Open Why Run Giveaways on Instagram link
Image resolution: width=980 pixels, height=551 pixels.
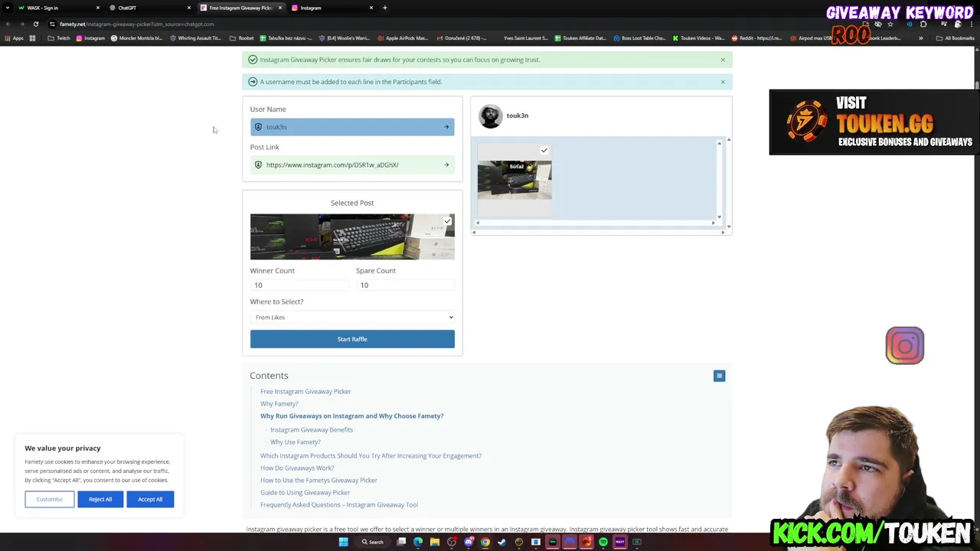click(351, 416)
